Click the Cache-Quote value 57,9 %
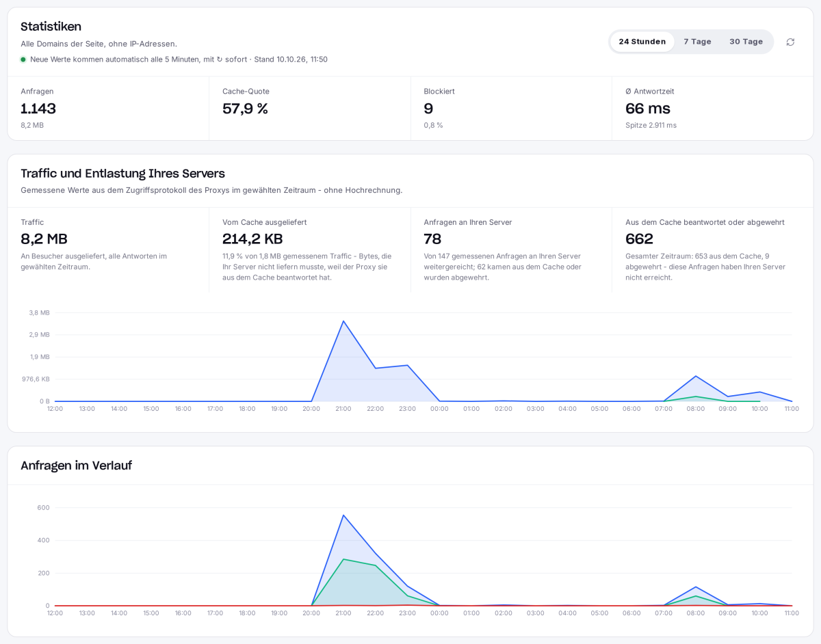 pos(245,109)
